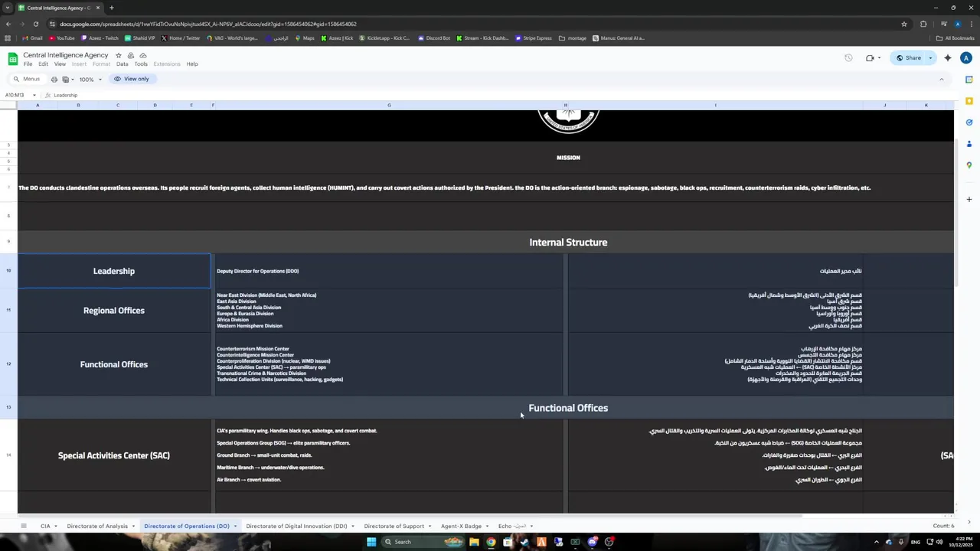Star the Central Intelligence Agency document
The width and height of the screenshot is (980, 551).
(118, 55)
